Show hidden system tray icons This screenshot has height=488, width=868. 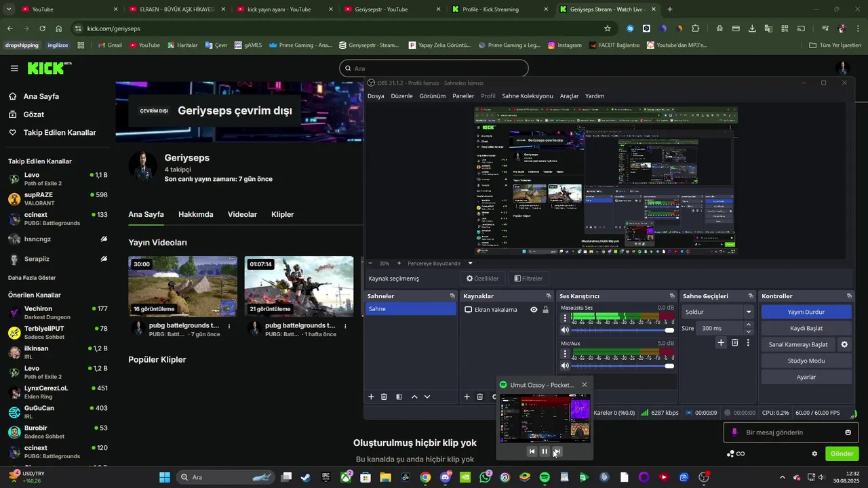click(x=782, y=477)
